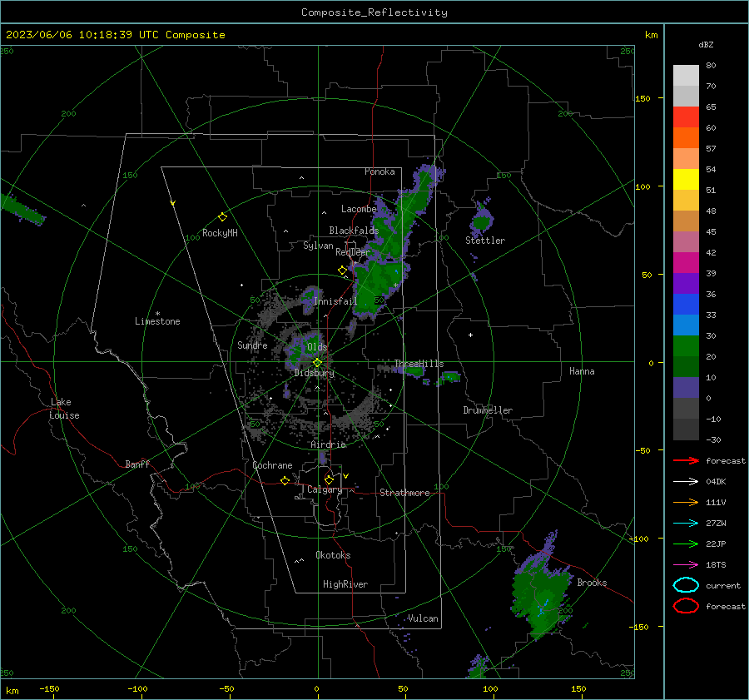Click the Okotoks label on the map
This screenshot has height=700, width=749.
333,554
